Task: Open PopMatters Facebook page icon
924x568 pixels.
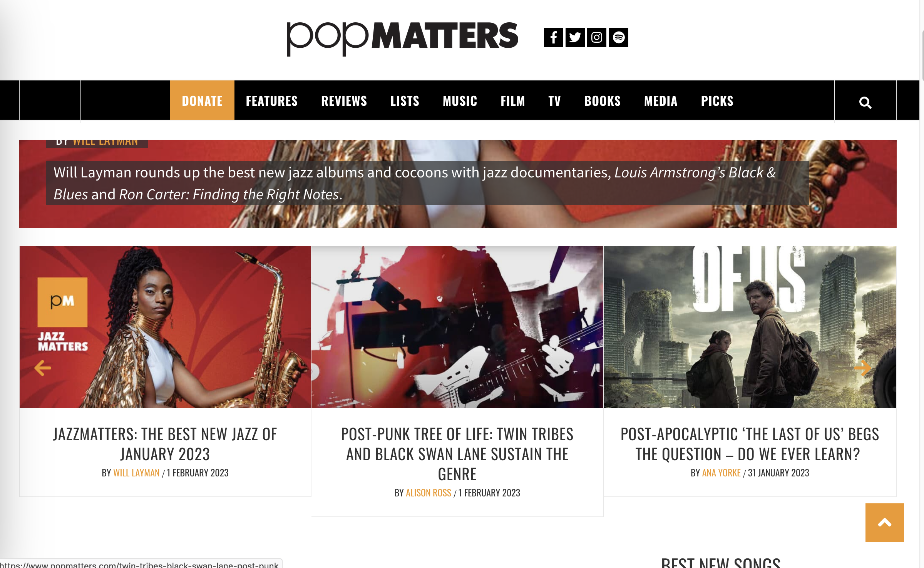Action: [x=553, y=37]
